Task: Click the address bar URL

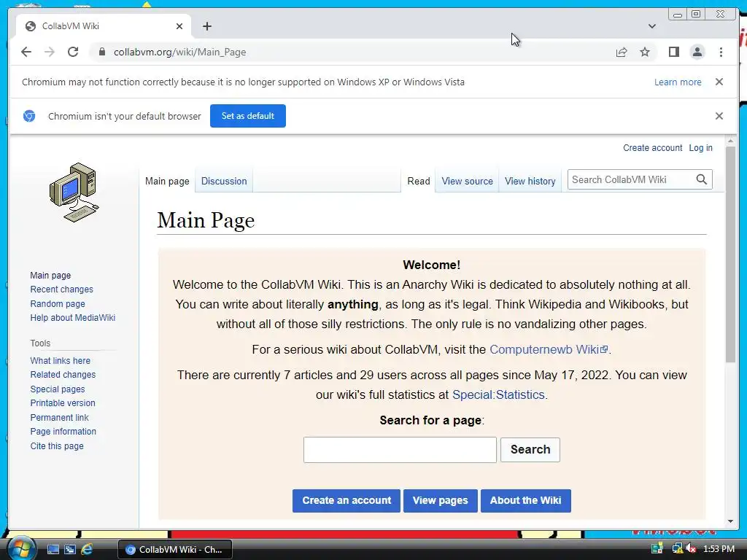Action: click(179, 52)
